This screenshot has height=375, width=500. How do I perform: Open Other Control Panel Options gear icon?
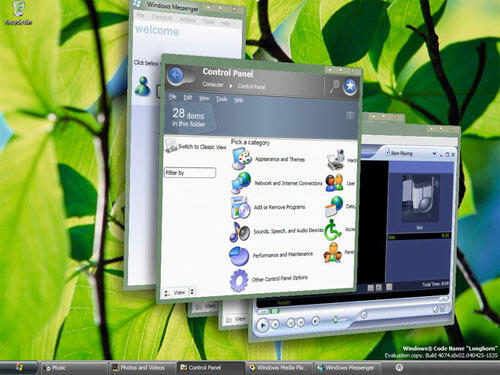point(239,280)
